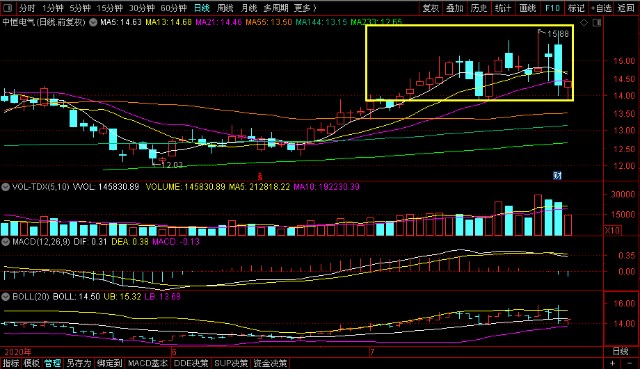
Task: Click the plus zoom icon at bottom-right
Action: [612, 363]
